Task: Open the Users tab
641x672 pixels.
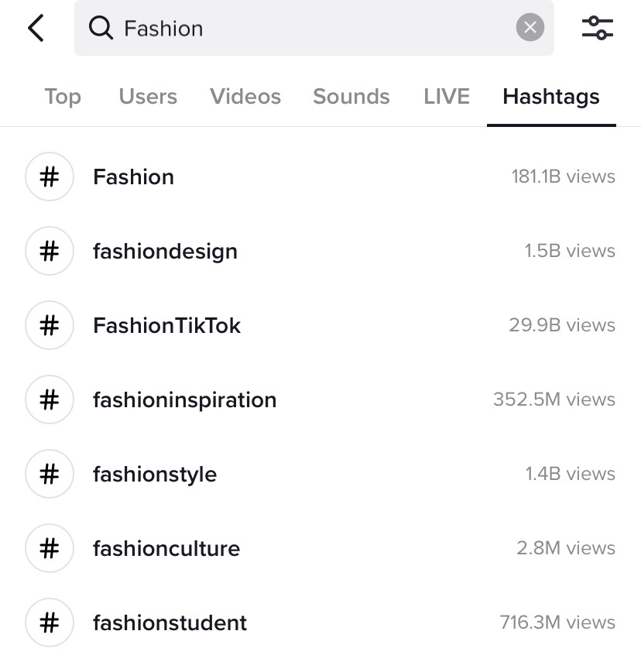Action: click(x=147, y=96)
